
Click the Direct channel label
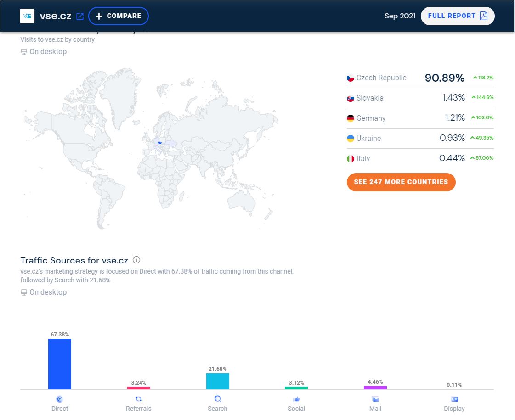pyautogui.click(x=60, y=409)
